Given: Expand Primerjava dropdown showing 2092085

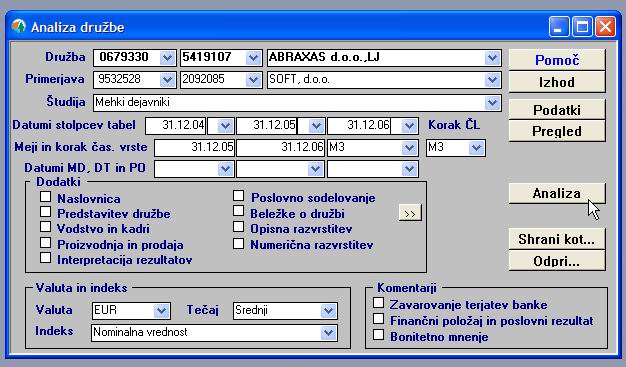Looking at the screenshot, I should pyautogui.click(x=254, y=80).
